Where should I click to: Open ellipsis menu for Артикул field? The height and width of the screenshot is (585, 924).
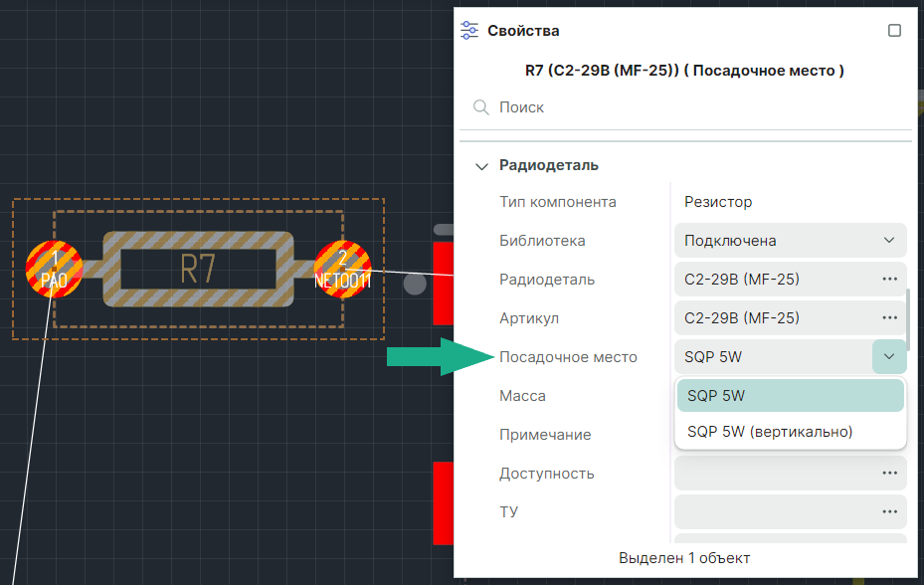click(x=889, y=318)
